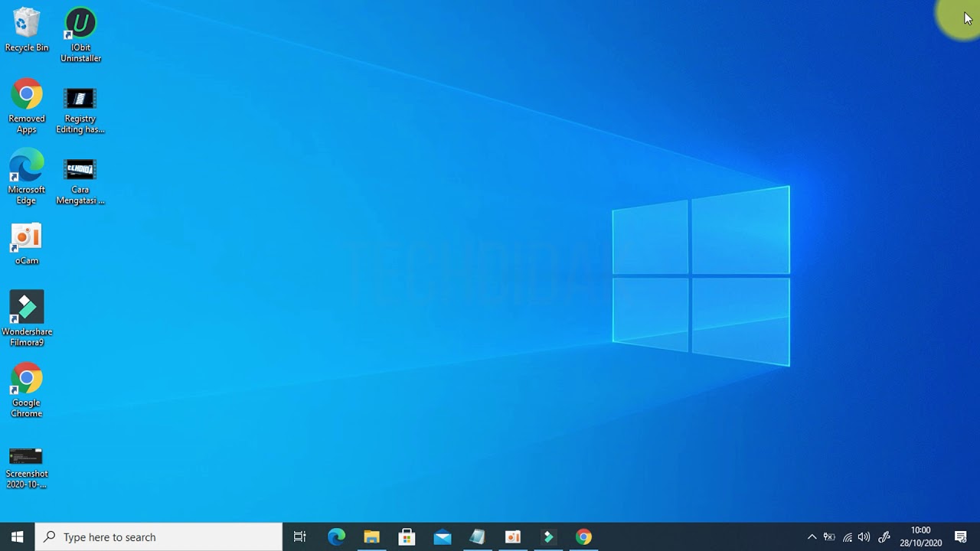Select the Wondershare Filmora9 desktop shortcut

pos(27,318)
